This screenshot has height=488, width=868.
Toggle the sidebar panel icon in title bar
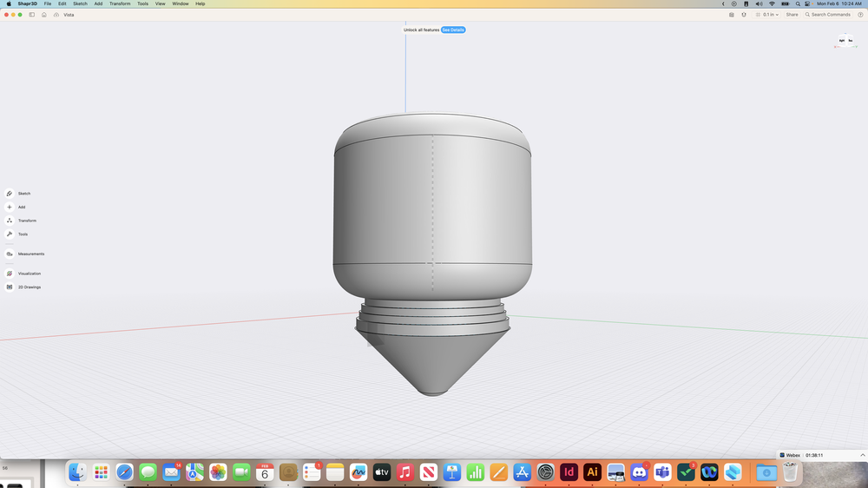coord(32,15)
